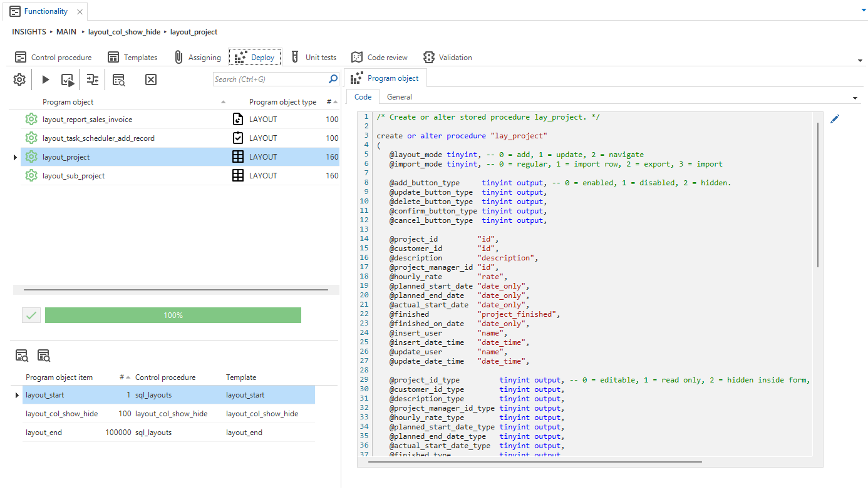The height and width of the screenshot is (492, 868).
Task: Select the layout_end program object item
Action: point(44,433)
